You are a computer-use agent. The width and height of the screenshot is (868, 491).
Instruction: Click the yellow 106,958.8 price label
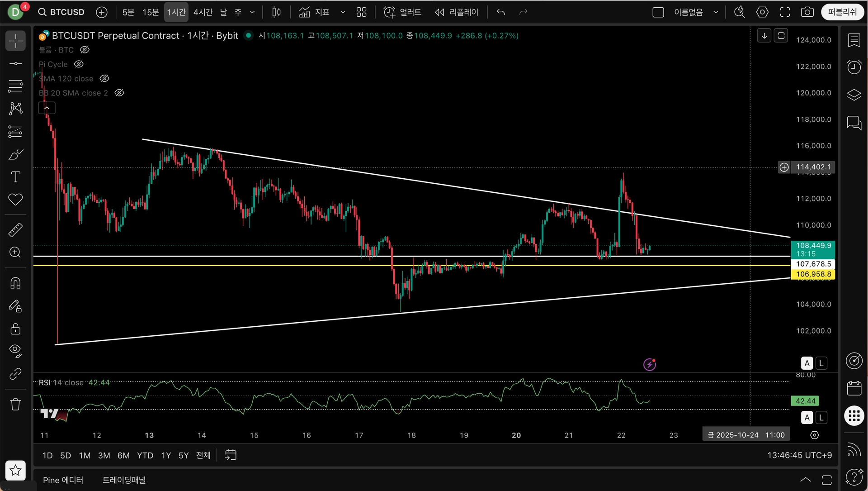pyautogui.click(x=813, y=274)
